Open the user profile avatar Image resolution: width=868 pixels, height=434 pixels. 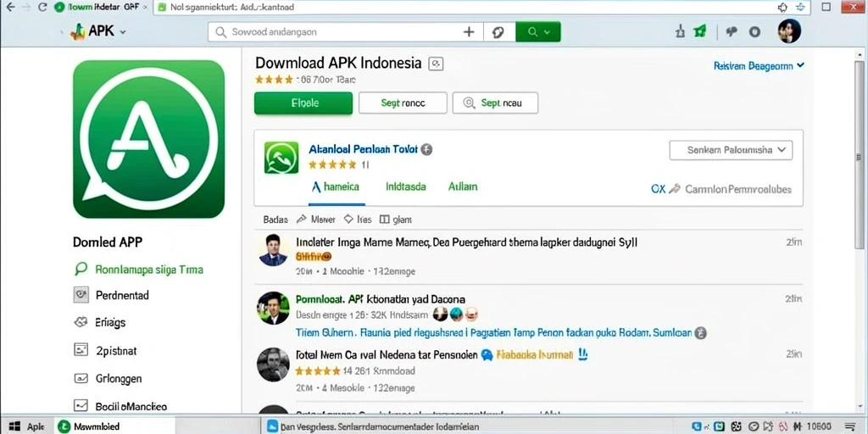[789, 31]
